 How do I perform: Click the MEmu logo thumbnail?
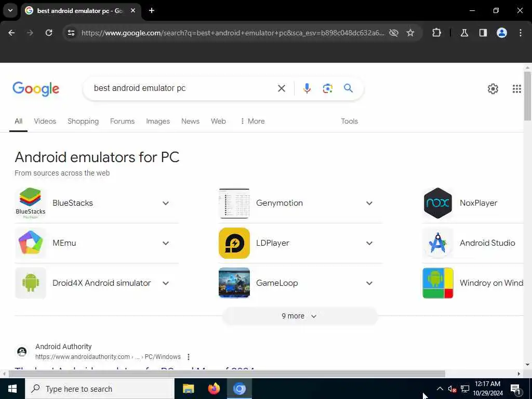coord(31,243)
